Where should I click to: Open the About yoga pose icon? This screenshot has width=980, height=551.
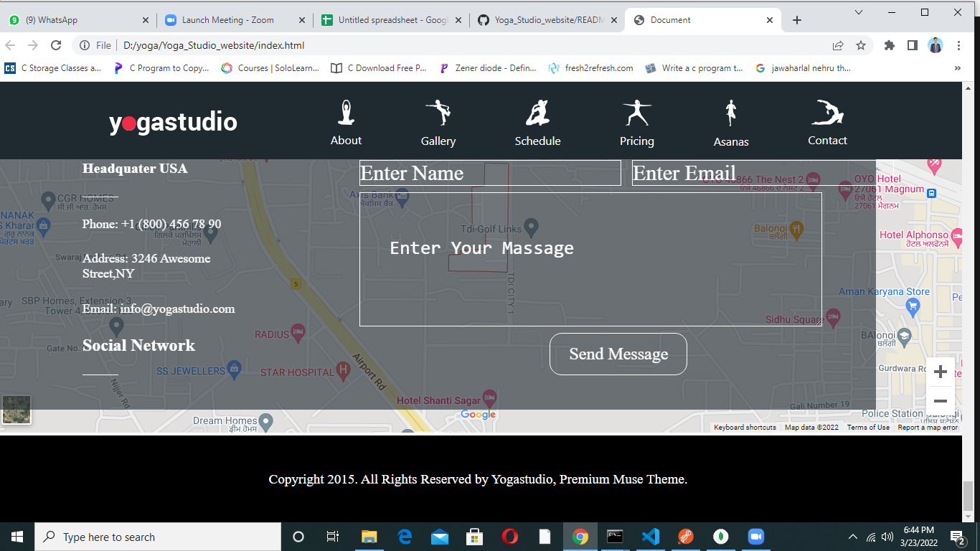click(347, 113)
